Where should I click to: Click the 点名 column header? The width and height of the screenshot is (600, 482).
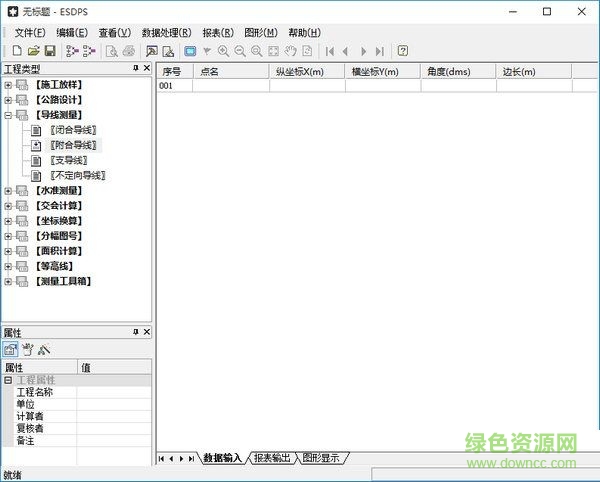pyautogui.click(x=231, y=72)
